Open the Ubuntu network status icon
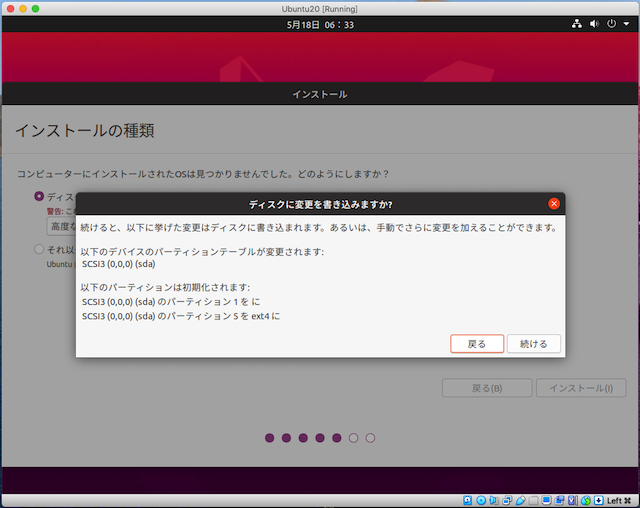Screen dimensions: 640x508 (x=577, y=24)
